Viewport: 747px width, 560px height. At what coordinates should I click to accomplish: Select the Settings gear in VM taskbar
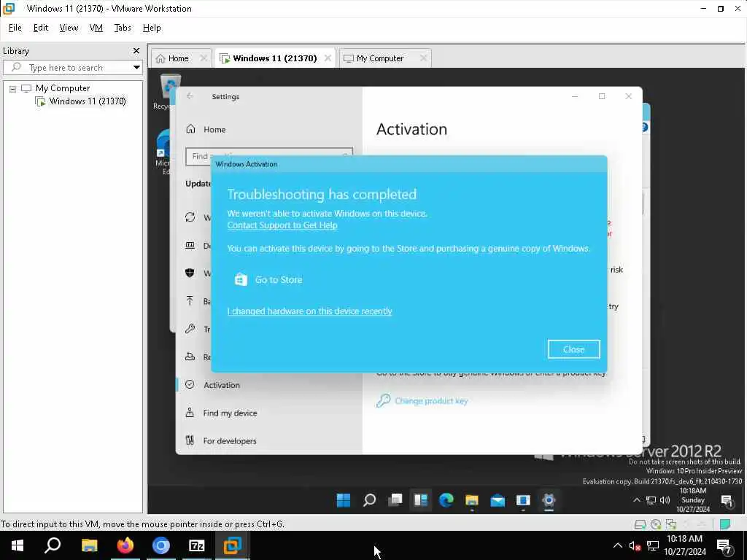click(x=549, y=500)
